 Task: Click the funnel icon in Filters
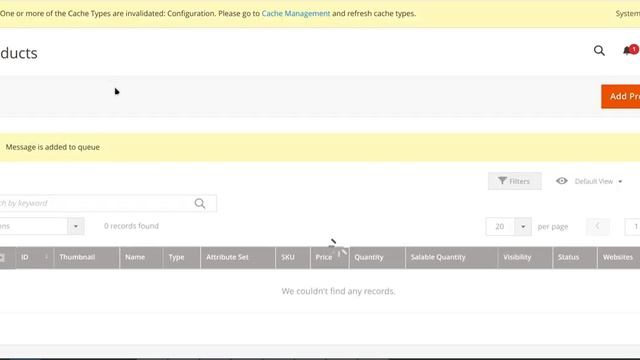[502, 181]
